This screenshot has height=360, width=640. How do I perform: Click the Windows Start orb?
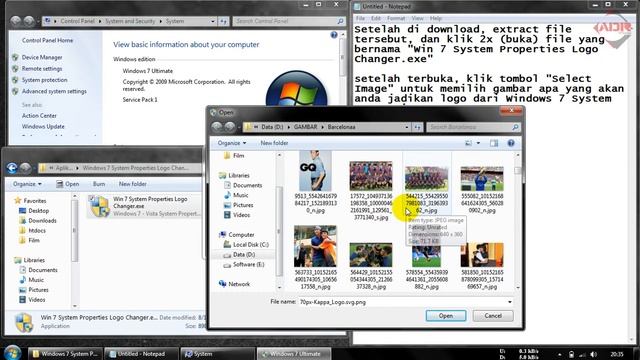click(x=12, y=352)
